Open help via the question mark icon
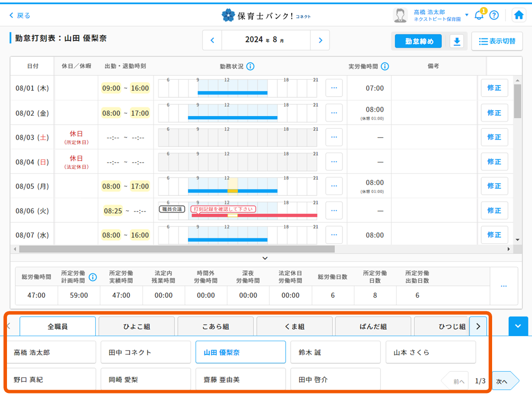 point(494,15)
